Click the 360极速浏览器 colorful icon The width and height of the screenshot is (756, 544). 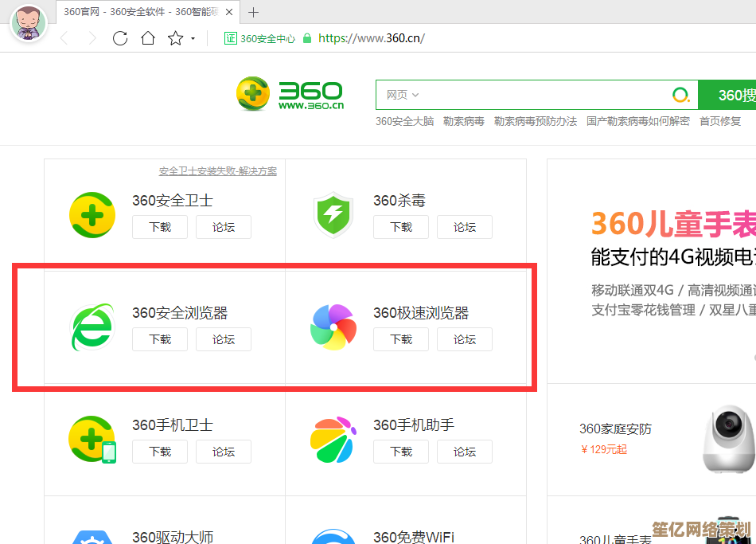point(333,327)
